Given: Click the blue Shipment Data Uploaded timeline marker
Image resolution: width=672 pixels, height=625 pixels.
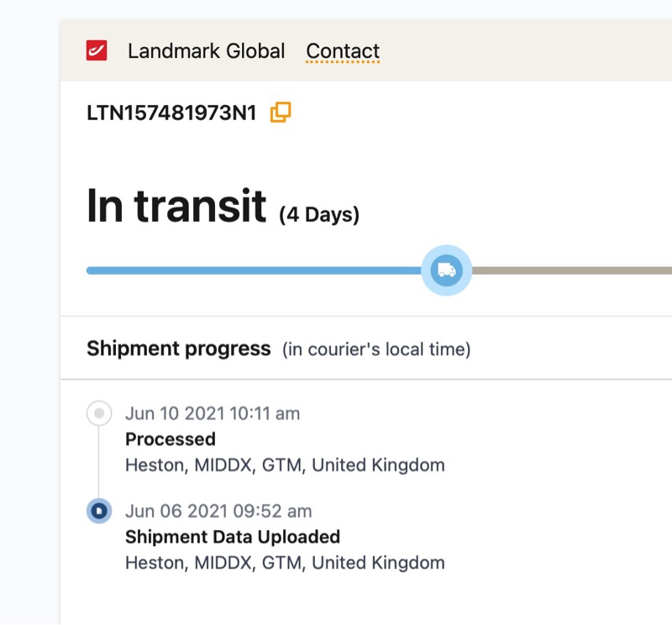Looking at the screenshot, I should [x=99, y=511].
